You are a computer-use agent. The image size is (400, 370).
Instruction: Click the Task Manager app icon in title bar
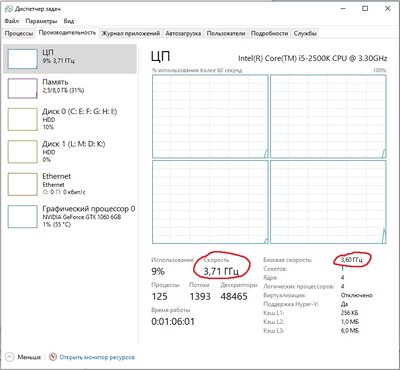[9, 9]
